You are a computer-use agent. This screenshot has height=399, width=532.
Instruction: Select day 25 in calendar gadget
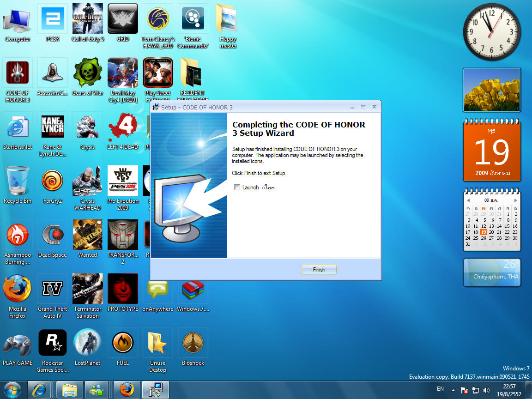point(476,238)
